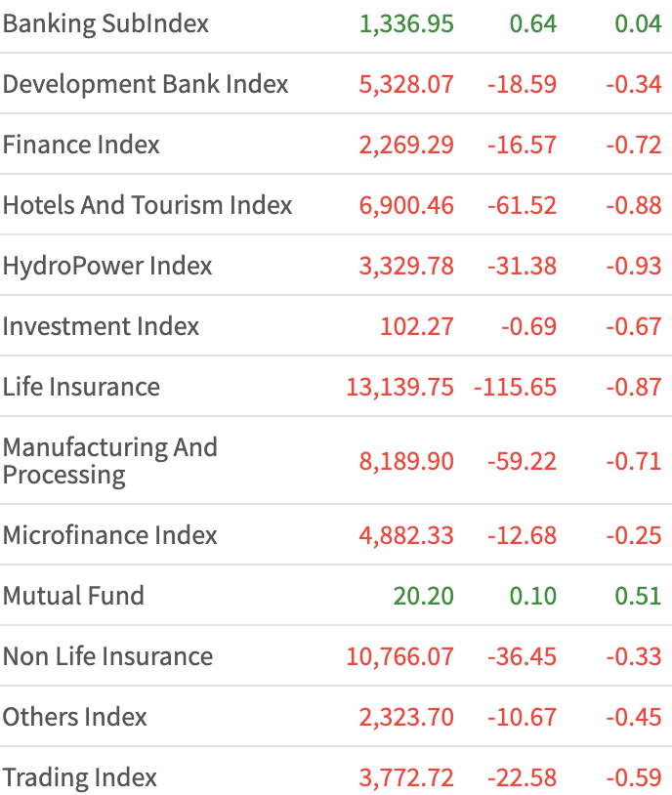
Task: Select the HydroPower point change -31.38
Action: (522, 266)
